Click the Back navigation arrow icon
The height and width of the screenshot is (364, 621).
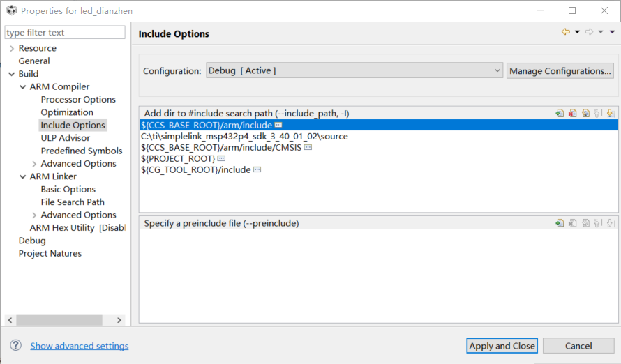point(565,32)
